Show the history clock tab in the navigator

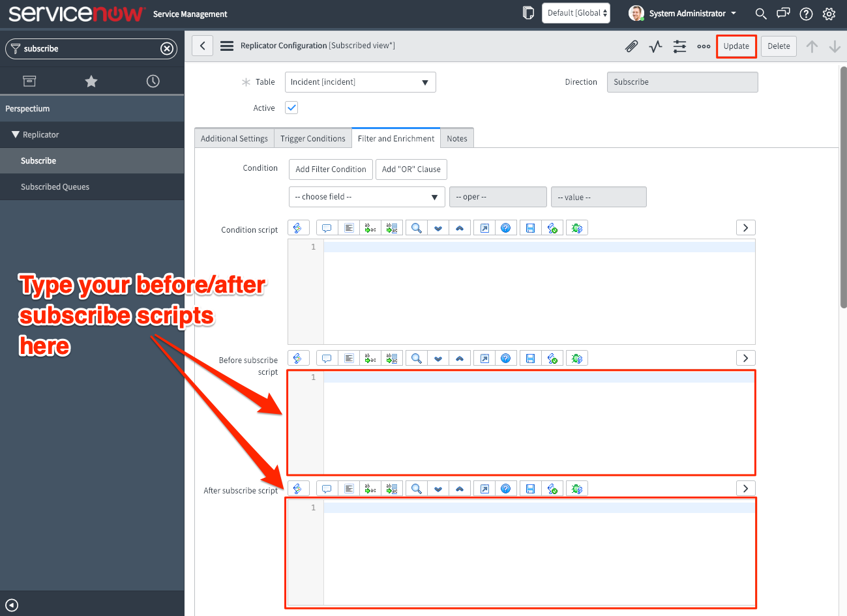(153, 81)
